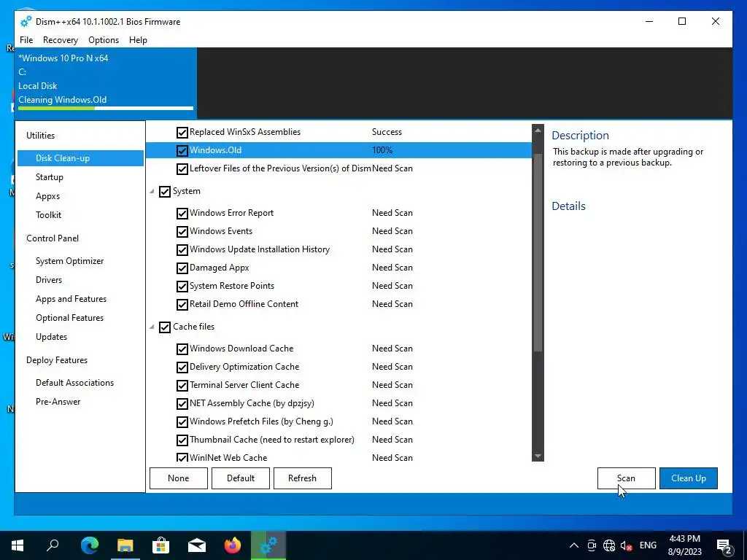Open the Help menu

[x=138, y=40]
